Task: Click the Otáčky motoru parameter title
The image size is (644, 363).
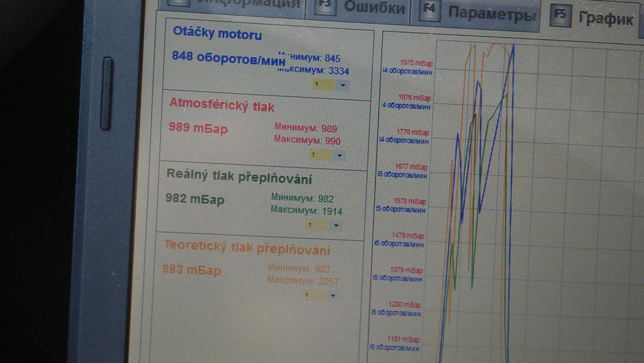Action: 217,35
